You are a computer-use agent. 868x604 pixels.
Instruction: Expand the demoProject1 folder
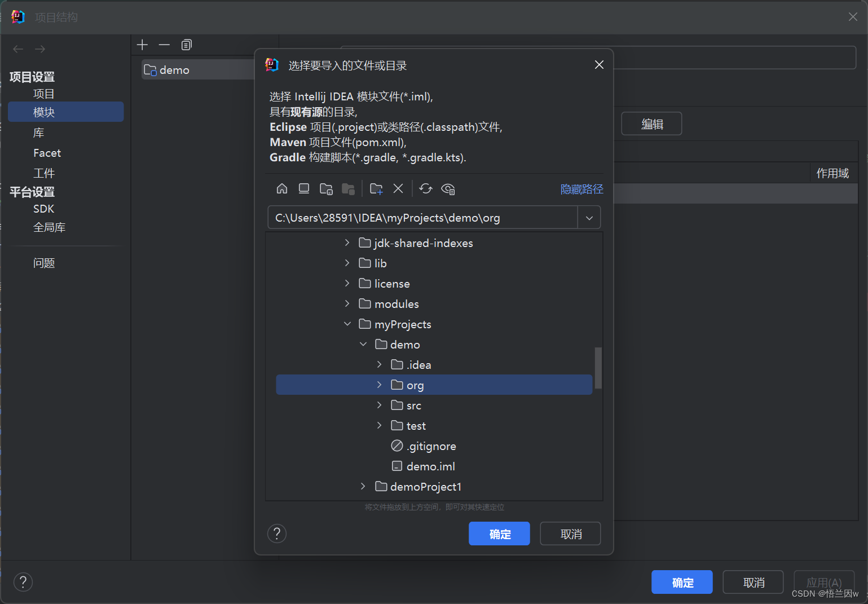363,486
